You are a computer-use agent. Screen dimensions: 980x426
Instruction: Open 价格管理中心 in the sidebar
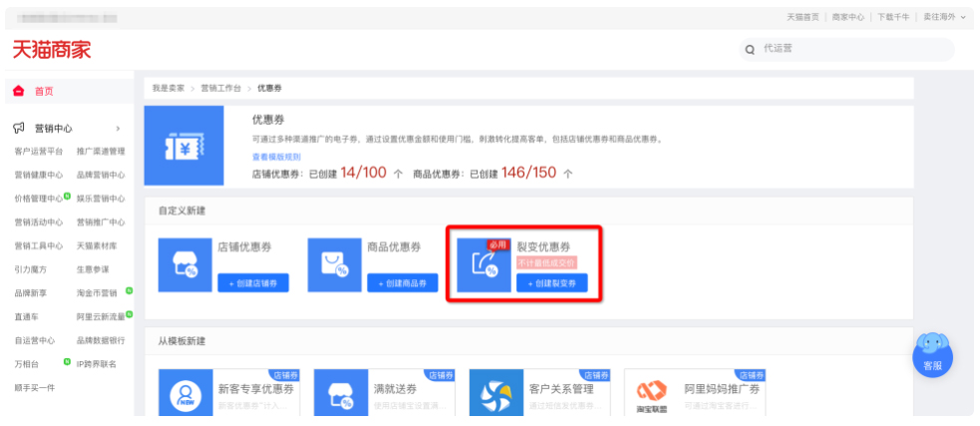38,199
